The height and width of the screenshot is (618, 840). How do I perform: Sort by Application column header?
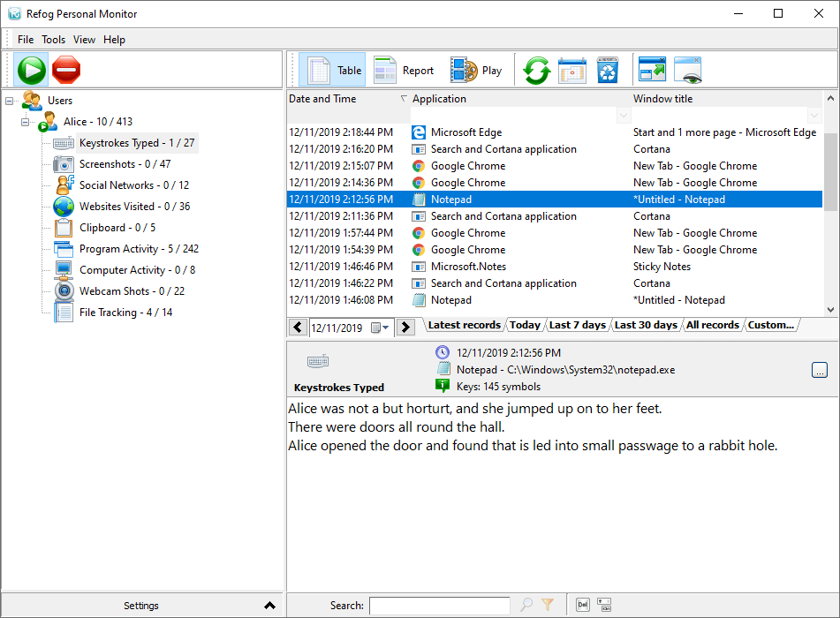click(439, 99)
